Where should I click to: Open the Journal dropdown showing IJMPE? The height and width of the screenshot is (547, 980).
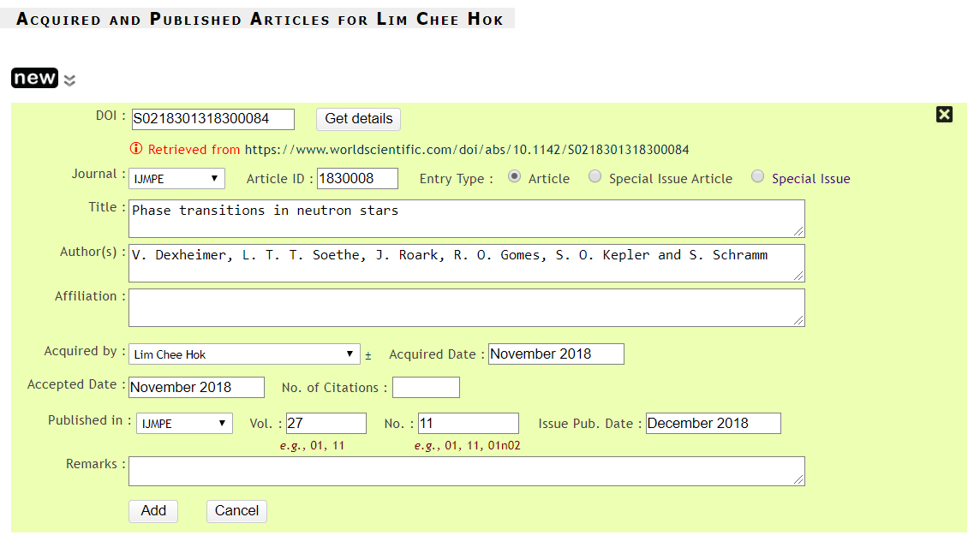pos(176,178)
